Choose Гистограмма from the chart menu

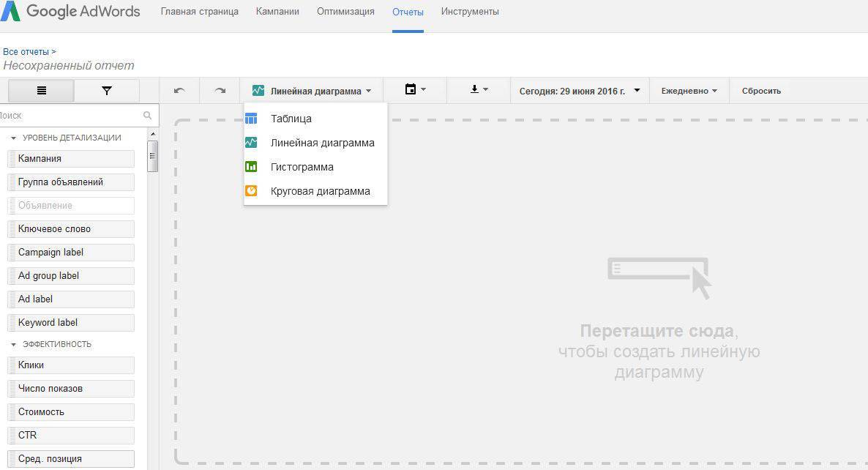click(x=302, y=167)
